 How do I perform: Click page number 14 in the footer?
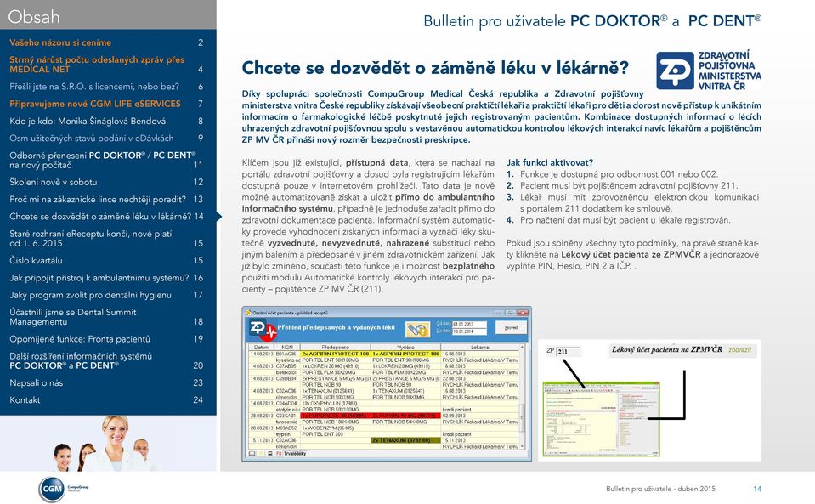[757, 489]
